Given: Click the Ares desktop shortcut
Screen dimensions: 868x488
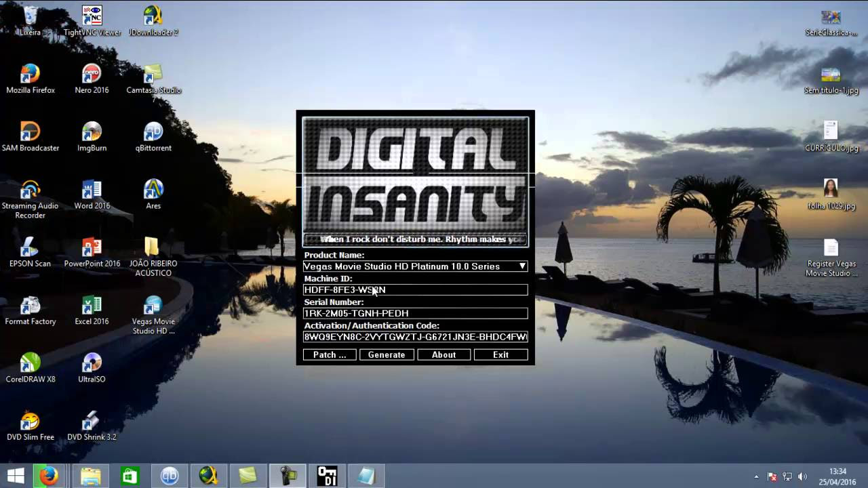Looking at the screenshot, I should (x=153, y=195).
